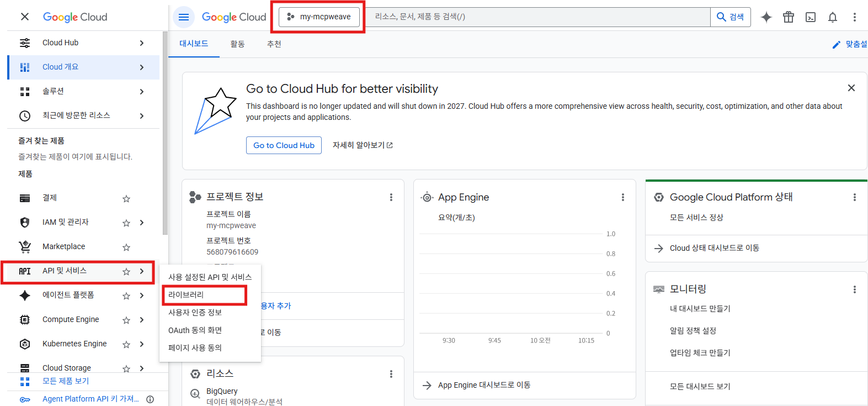Open the my-mcpweave project selector

[319, 17]
